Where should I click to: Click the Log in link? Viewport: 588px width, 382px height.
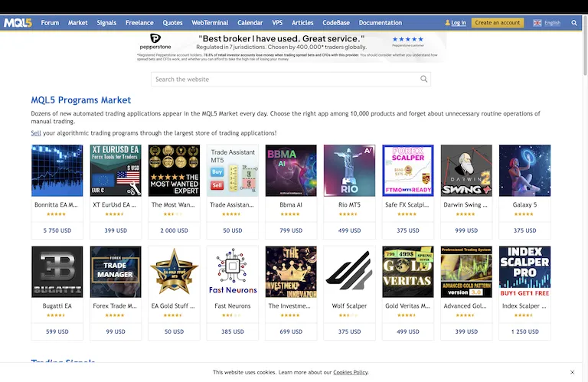[x=458, y=23]
